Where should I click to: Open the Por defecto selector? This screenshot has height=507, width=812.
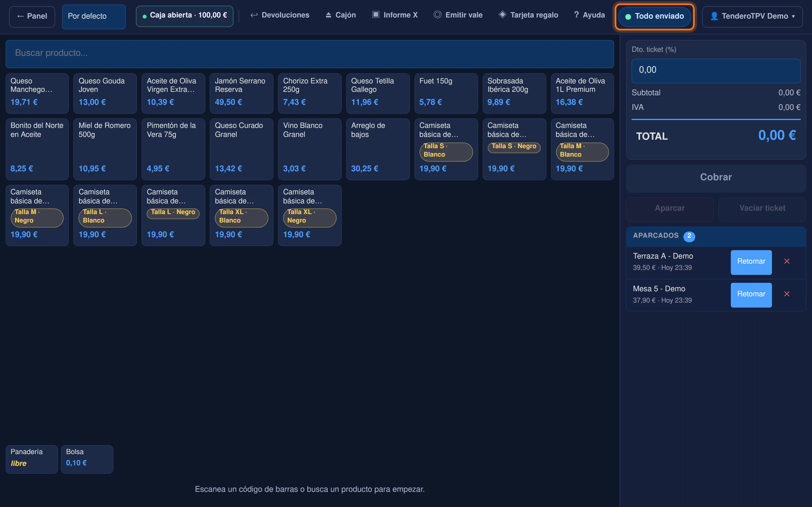pos(94,16)
